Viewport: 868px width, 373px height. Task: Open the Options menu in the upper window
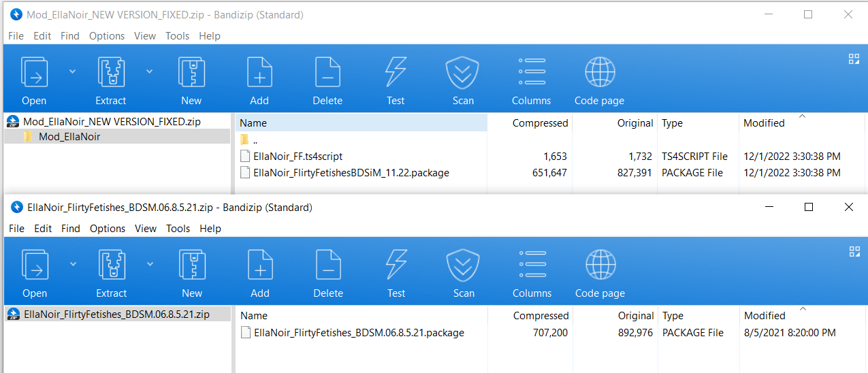pyautogui.click(x=107, y=36)
